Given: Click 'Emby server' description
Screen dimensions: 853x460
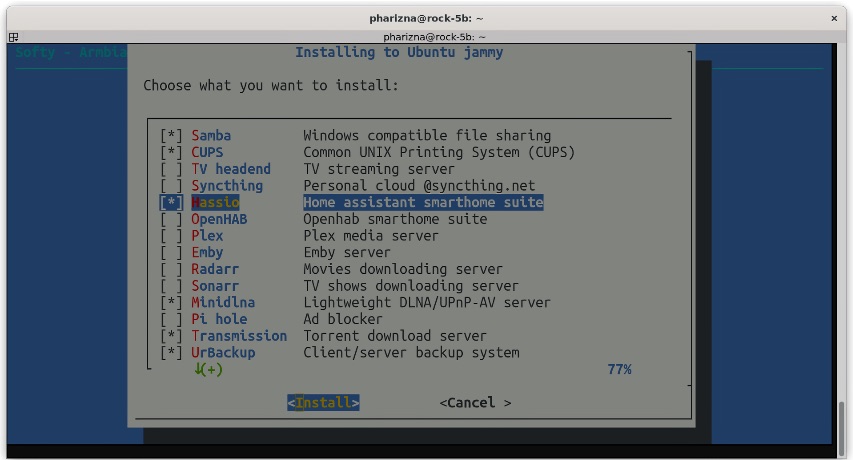Looking at the screenshot, I should pos(347,253).
